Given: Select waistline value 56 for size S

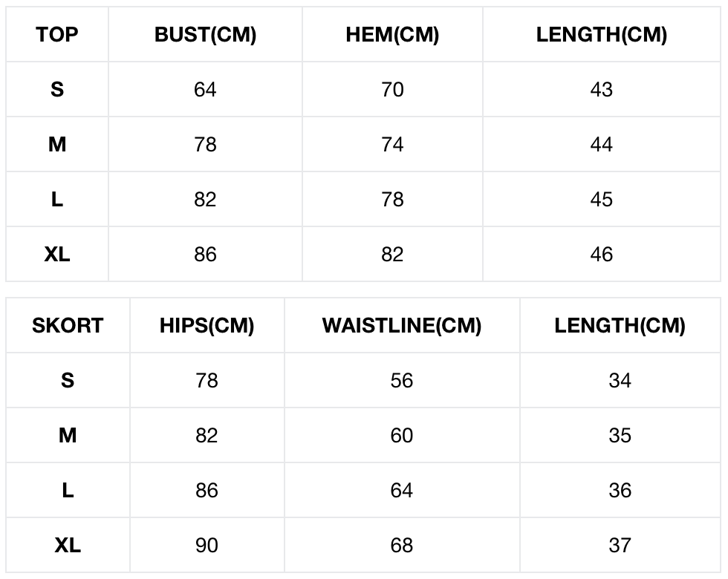Looking at the screenshot, I should click(401, 381).
